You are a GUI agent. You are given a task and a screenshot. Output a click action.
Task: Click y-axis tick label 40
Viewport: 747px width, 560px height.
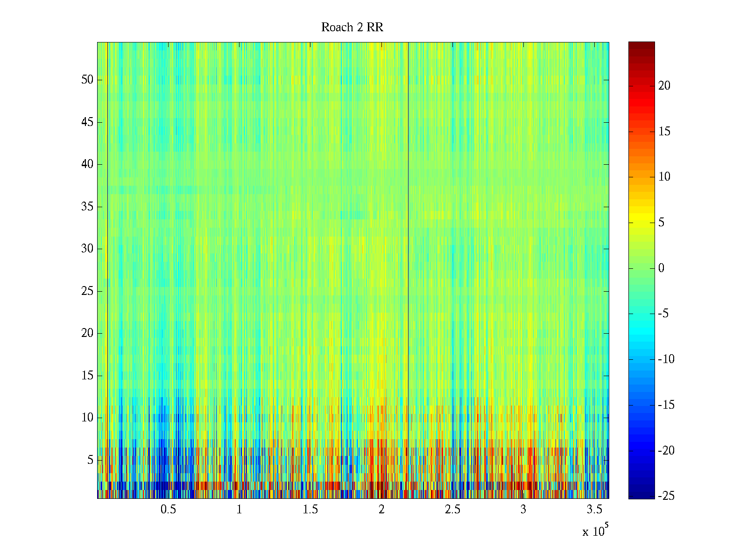[87, 164]
